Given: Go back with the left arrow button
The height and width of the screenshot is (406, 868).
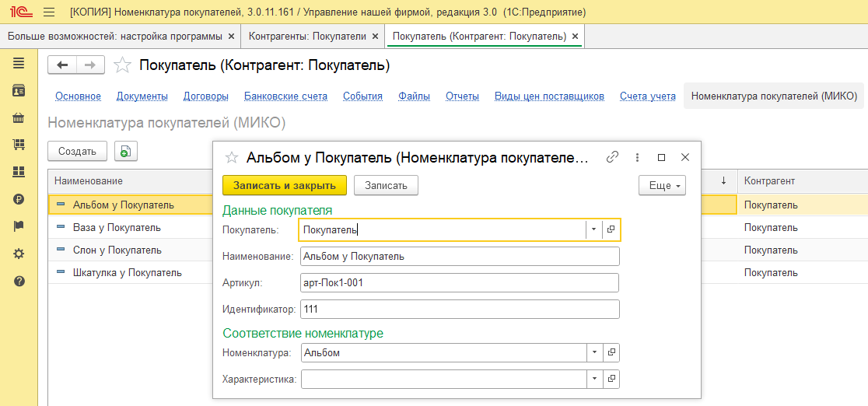Looking at the screenshot, I should 62,65.
